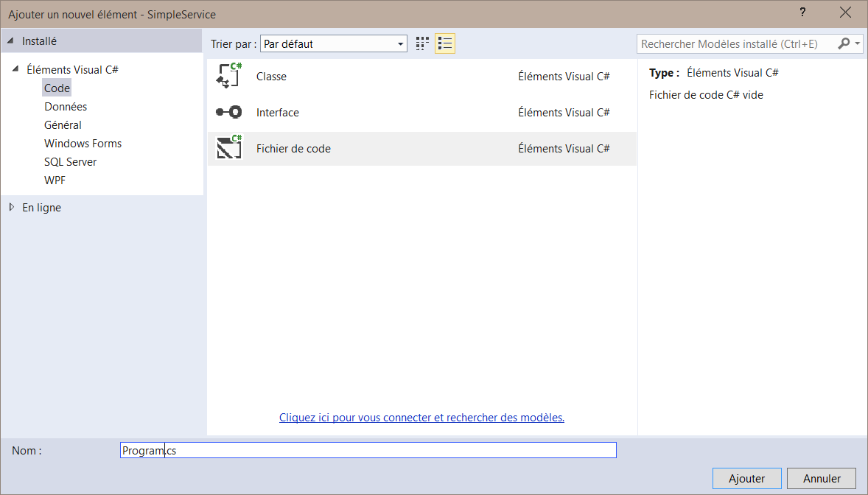Open the search options dropdown arrow

(x=858, y=44)
